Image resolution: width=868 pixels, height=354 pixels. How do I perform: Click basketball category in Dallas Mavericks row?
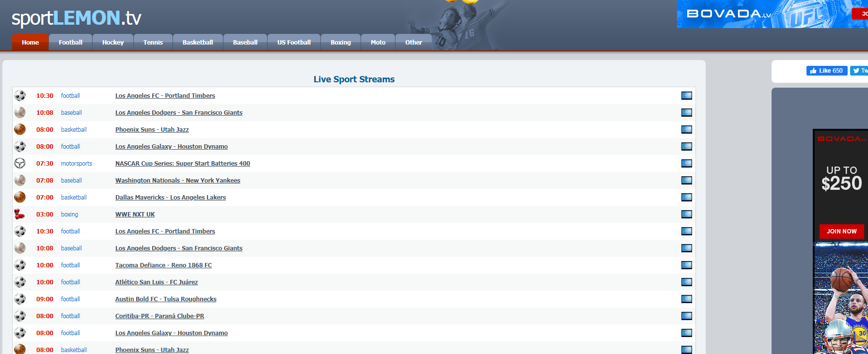pos(74,198)
